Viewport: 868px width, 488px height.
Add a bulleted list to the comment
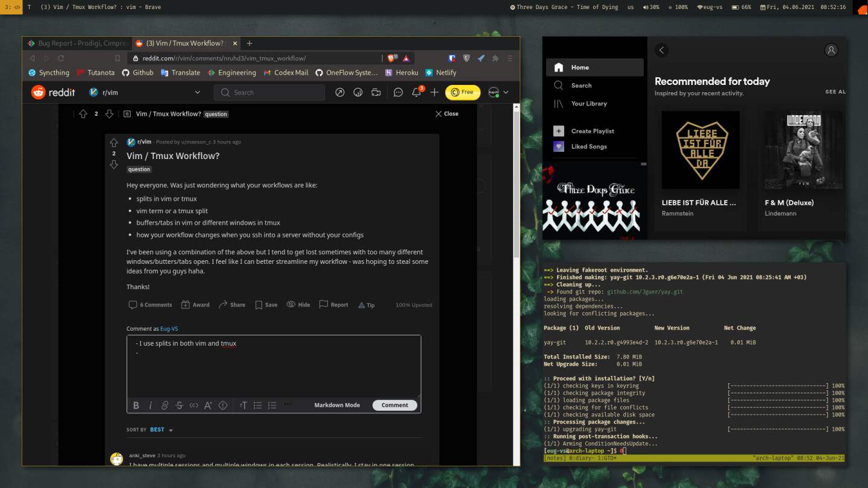click(x=258, y=405)
